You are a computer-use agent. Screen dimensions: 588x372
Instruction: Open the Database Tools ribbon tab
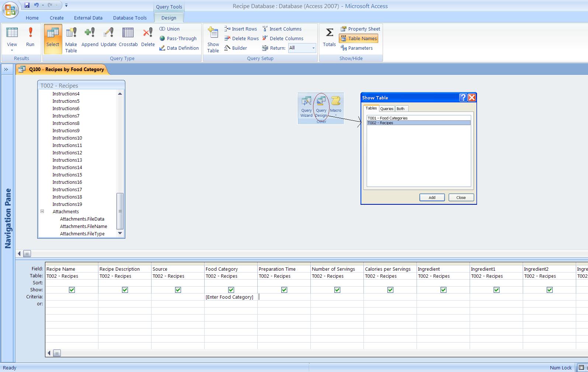(x=130, y=18)
